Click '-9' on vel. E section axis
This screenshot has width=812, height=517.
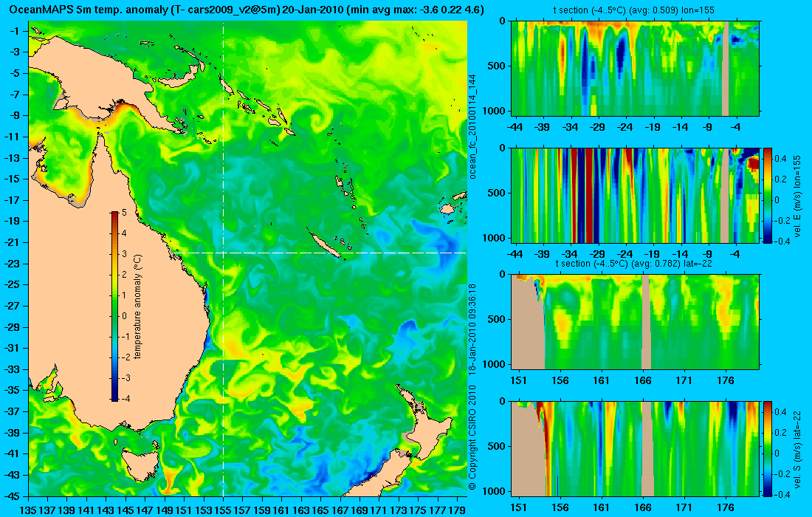(707, 254)
